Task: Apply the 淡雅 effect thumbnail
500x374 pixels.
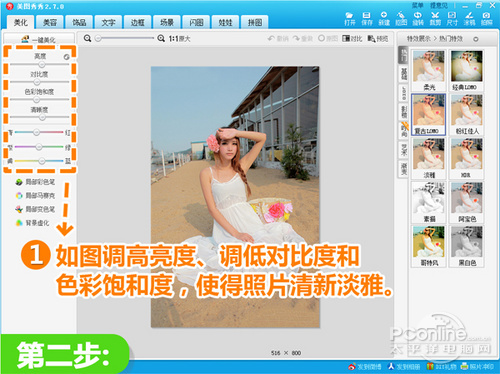Action: pyautogui.click(x=429, y=158)
